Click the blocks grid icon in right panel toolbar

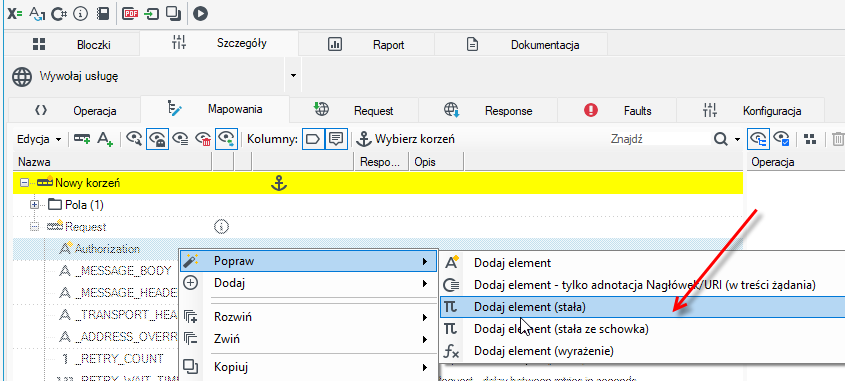click(x=809, y=139)
